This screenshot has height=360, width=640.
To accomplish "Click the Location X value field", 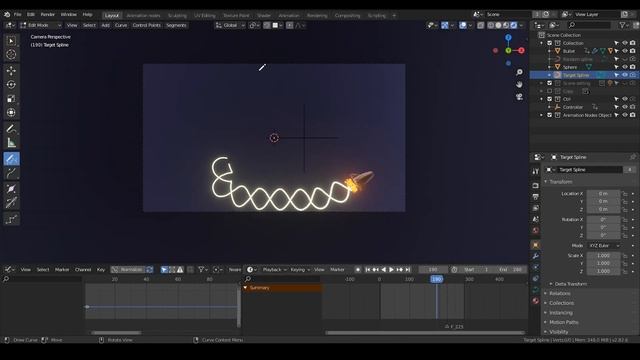I will (604, 193).
